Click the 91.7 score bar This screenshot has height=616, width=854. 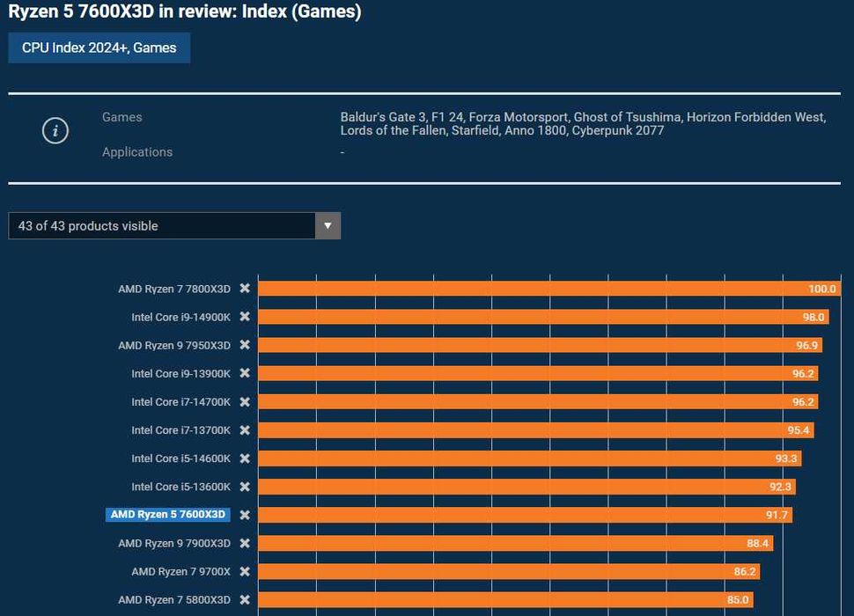525,515
